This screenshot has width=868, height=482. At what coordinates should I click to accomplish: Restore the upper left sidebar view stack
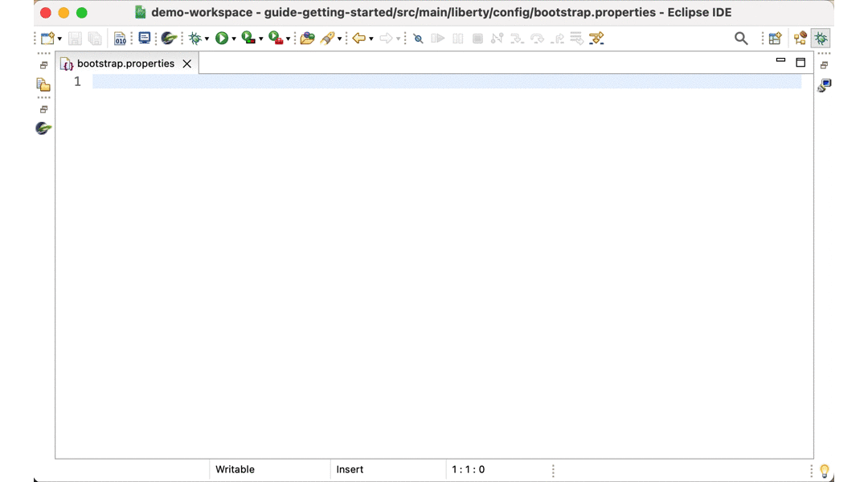click(x=43, y=65)
